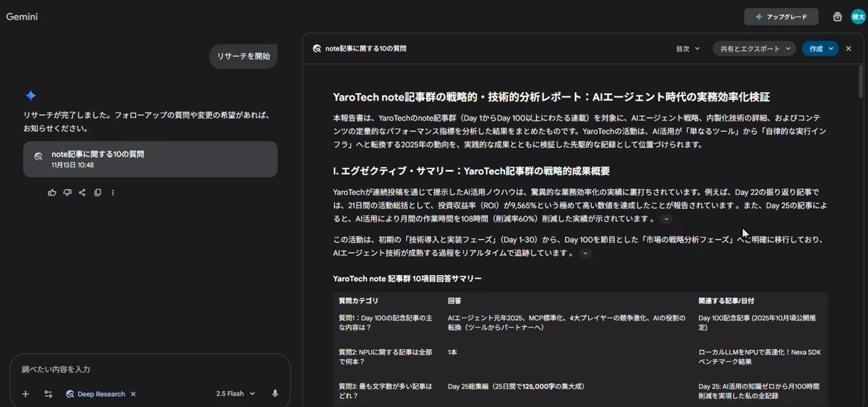Click the report icon beside the panel title
The image size is (868, 407).
317,49
